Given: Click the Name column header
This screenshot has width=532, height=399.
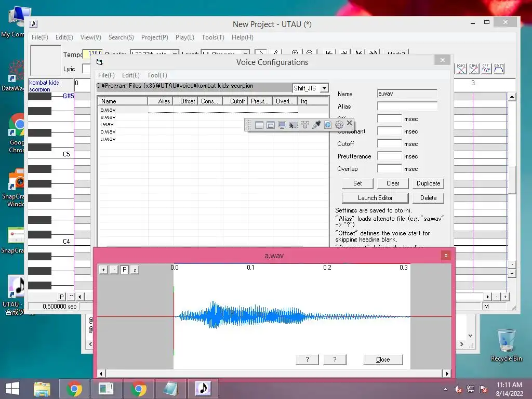Looking at the screenshot, I should click(123, 101).
